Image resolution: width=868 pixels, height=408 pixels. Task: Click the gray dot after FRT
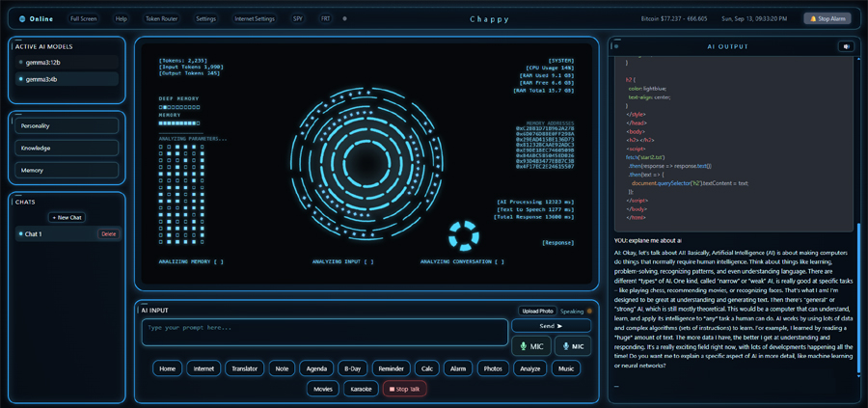pos(345,19)
